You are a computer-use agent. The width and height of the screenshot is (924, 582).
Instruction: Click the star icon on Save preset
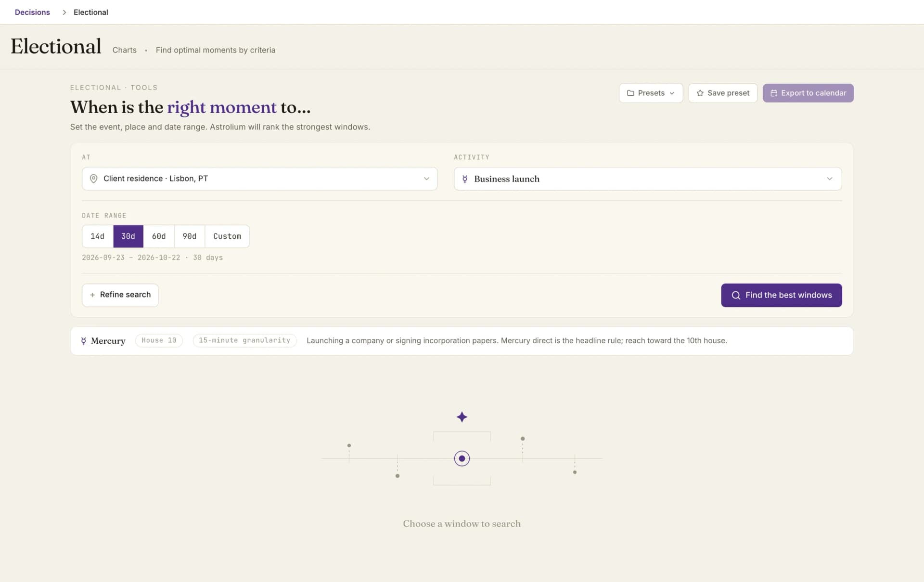[700, 93]
